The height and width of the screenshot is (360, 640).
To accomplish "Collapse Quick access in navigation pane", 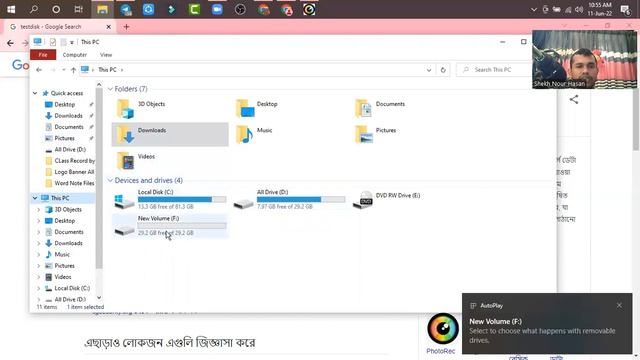I will (x=35, y=93).
